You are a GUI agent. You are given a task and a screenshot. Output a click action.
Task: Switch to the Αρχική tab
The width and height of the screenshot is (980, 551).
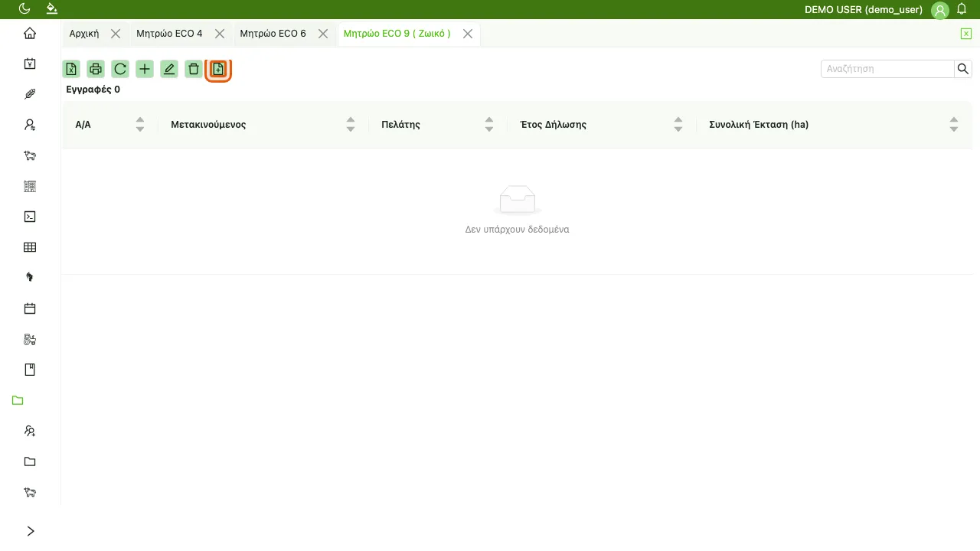(84, 34)
